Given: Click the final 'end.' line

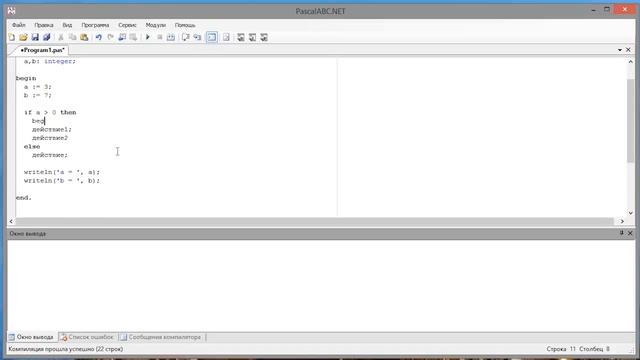Looking at the screenshot, I should (x=24, y=198).
